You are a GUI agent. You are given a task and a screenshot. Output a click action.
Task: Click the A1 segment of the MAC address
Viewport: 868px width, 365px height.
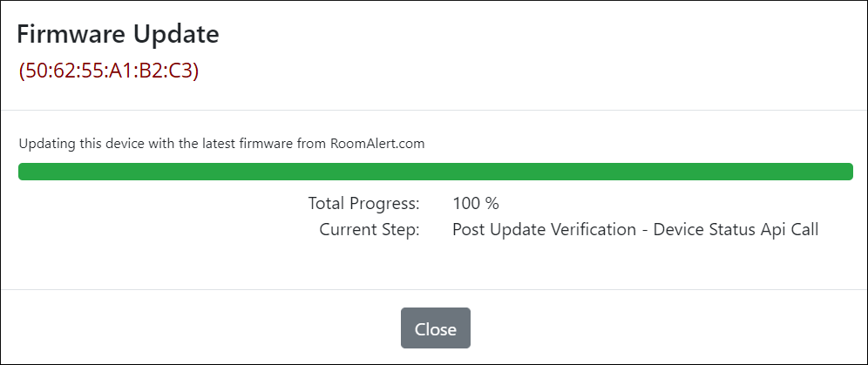pyautogui.click(x=121, y=71)
